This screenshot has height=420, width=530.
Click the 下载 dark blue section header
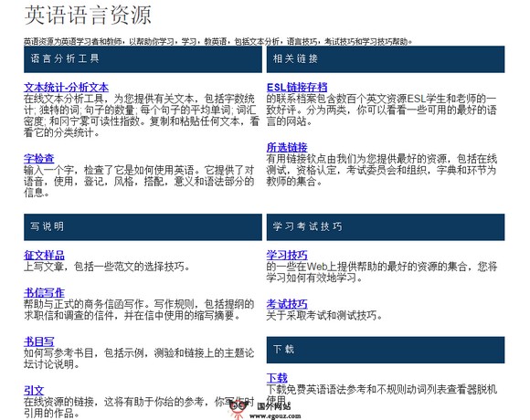click(x=386, y=350)
